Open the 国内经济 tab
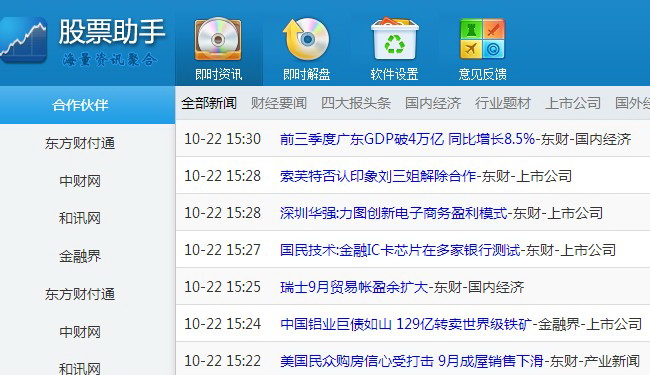Viewport: 650px width, 375px height. [433, 103]
